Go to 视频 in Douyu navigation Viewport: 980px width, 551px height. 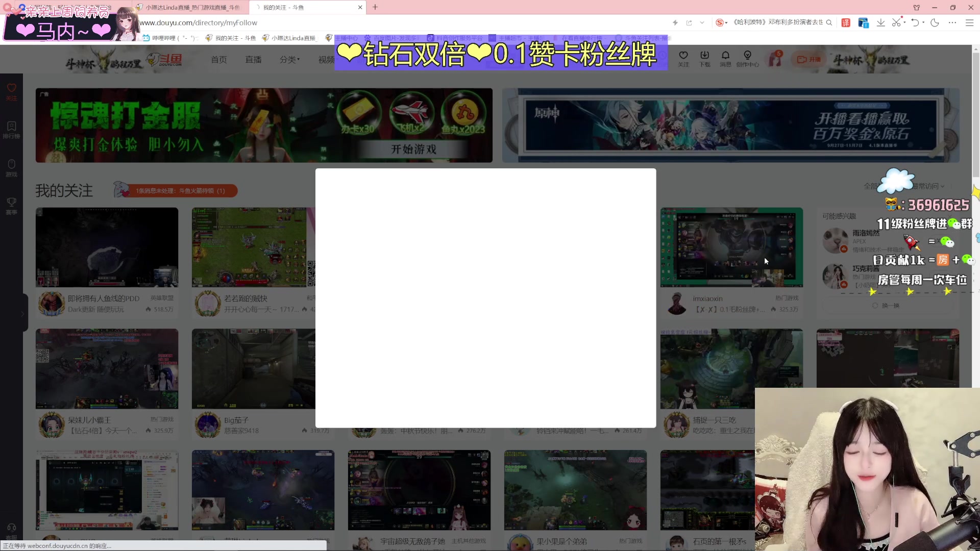click(x=327, y=60)
